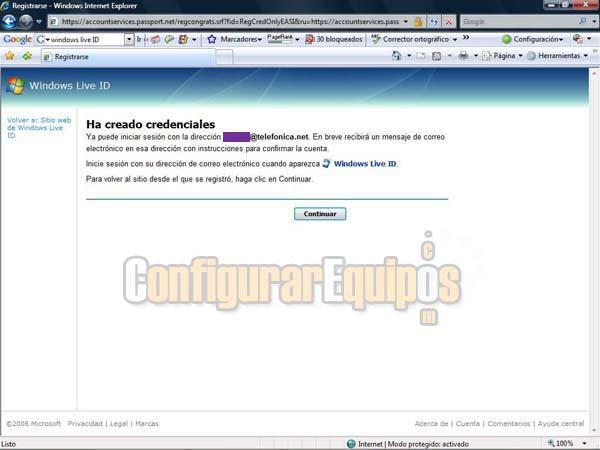Open the Comentarios footer link
Viewport: 600px width, 450px height.
509,424
